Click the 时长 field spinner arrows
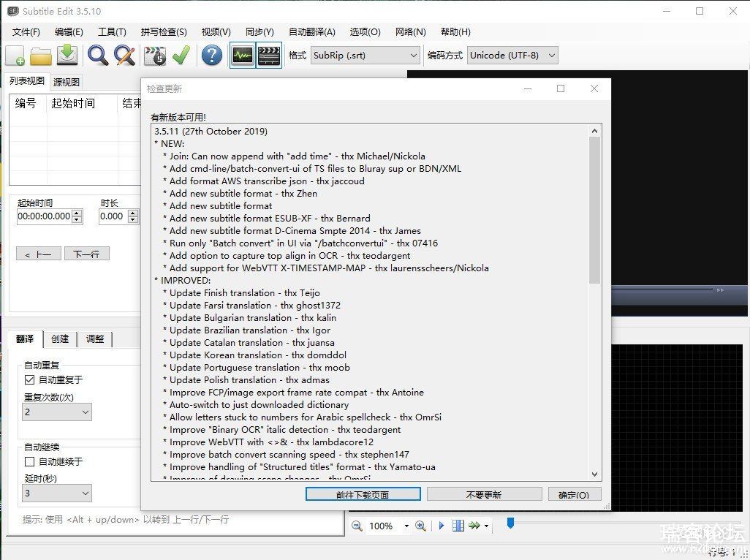 tap(134, 216)
